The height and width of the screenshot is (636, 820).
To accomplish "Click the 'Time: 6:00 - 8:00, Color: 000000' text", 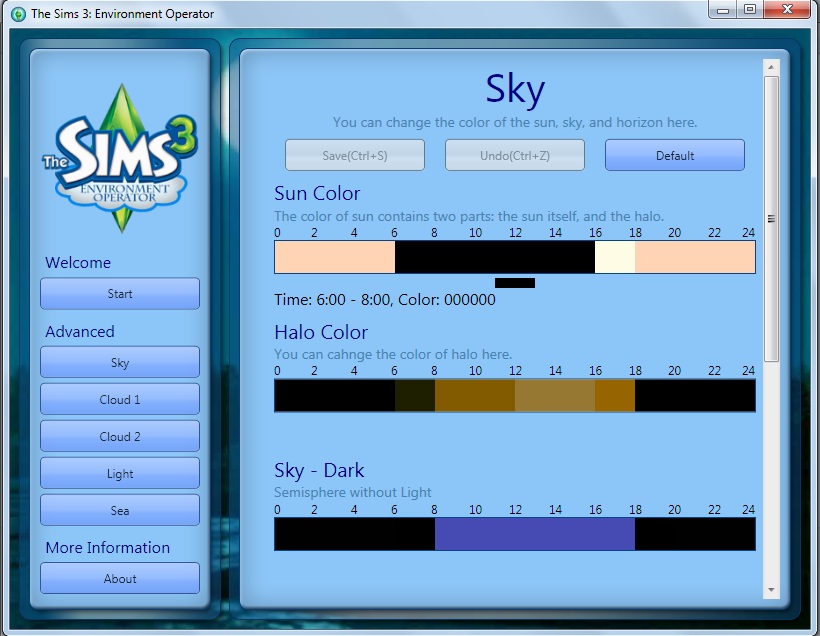I will 384,300.
